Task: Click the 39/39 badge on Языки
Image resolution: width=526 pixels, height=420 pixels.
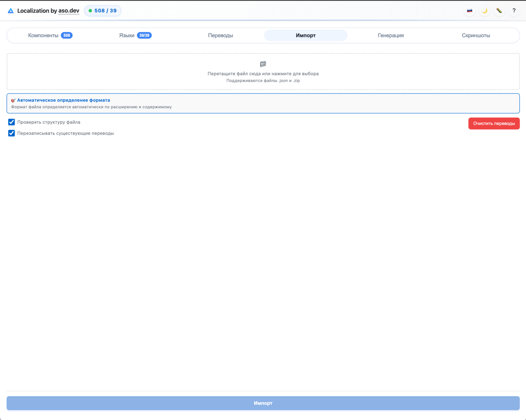Action: (x=144, y=35)
